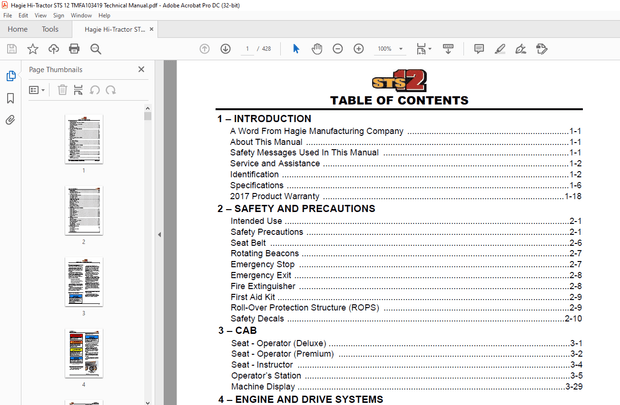Select page 4 thumbnail
This screenshot has width=620, height=405.
(84, 353)
